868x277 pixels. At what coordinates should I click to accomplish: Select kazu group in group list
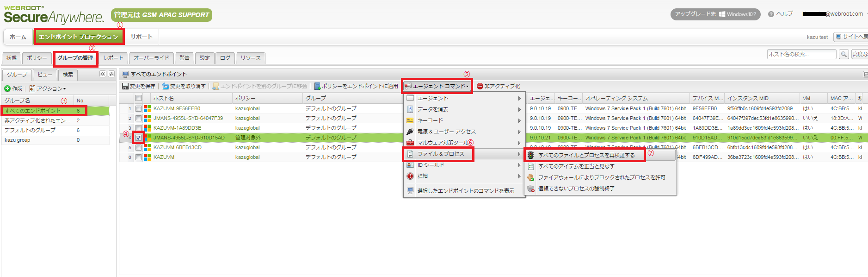coord(55,140)
